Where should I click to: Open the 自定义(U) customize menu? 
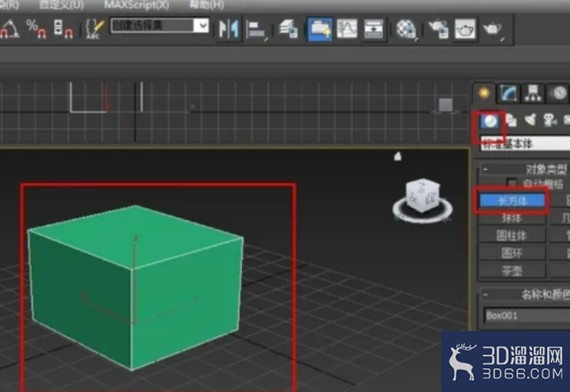(61, 5)
